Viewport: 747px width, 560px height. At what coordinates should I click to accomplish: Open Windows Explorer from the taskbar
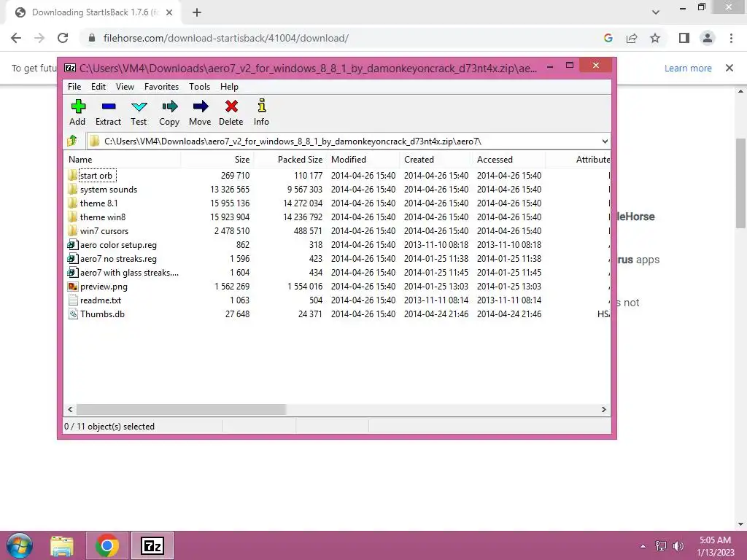point(62,545)
